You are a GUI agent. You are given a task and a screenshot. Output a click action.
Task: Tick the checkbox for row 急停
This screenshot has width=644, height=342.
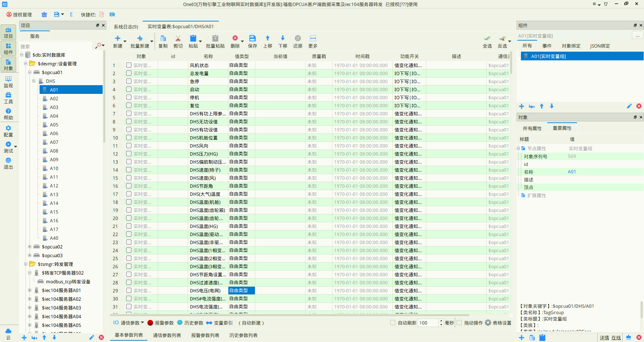(129, 81)
